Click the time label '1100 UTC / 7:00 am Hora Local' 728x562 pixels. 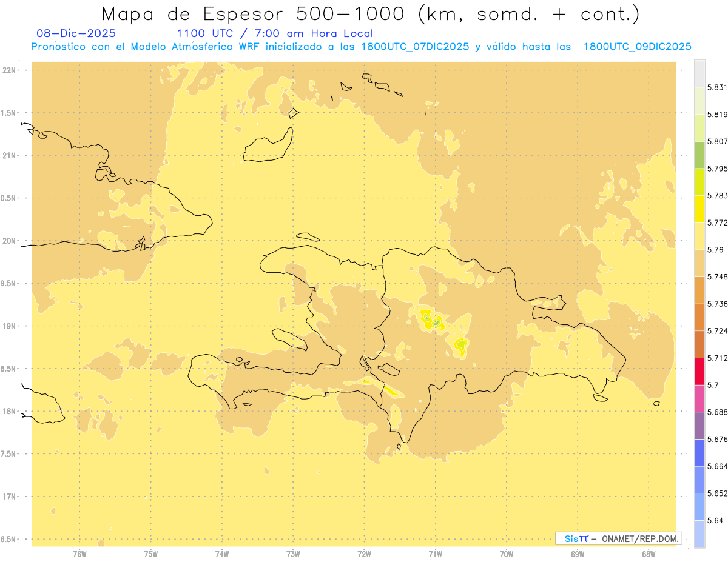click(x=275, y=33)
